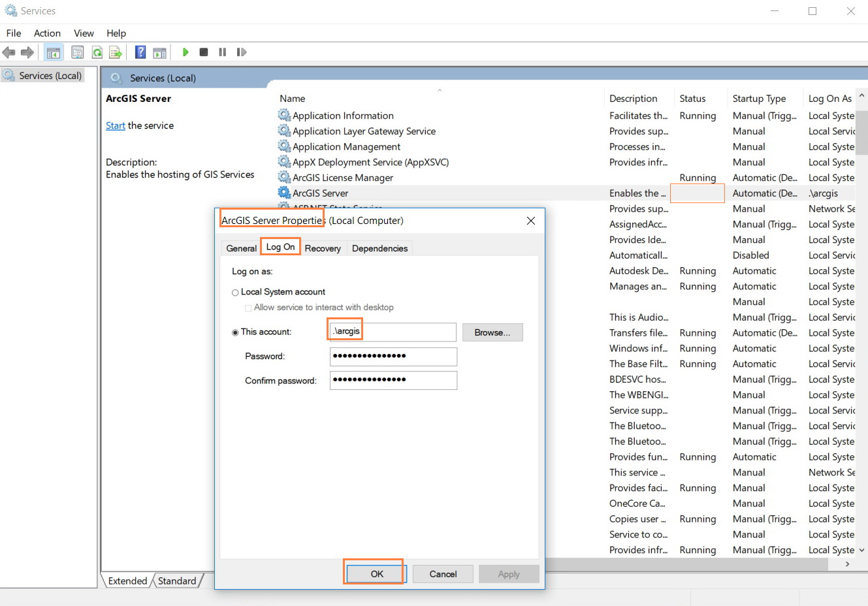Open the View menu
This screenshot has height=606, width=868.
[x=84, y=33]
